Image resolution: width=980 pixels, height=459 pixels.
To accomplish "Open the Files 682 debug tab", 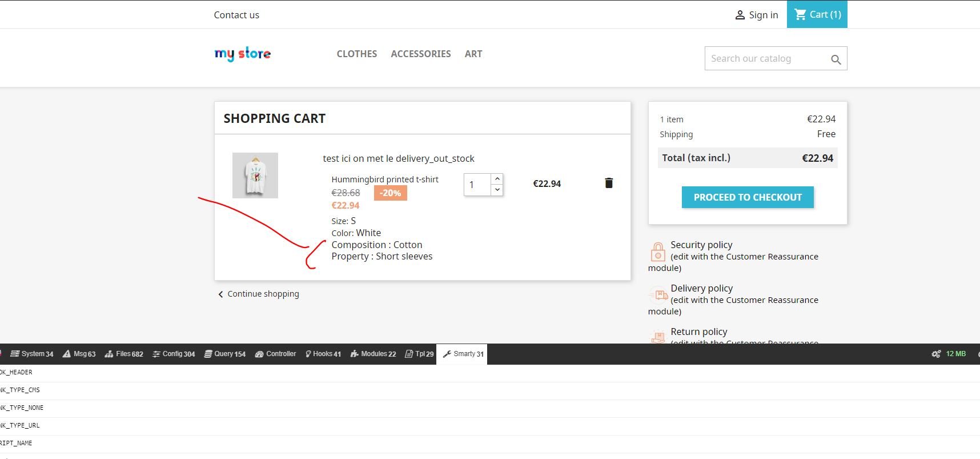I will coord(124,354).
